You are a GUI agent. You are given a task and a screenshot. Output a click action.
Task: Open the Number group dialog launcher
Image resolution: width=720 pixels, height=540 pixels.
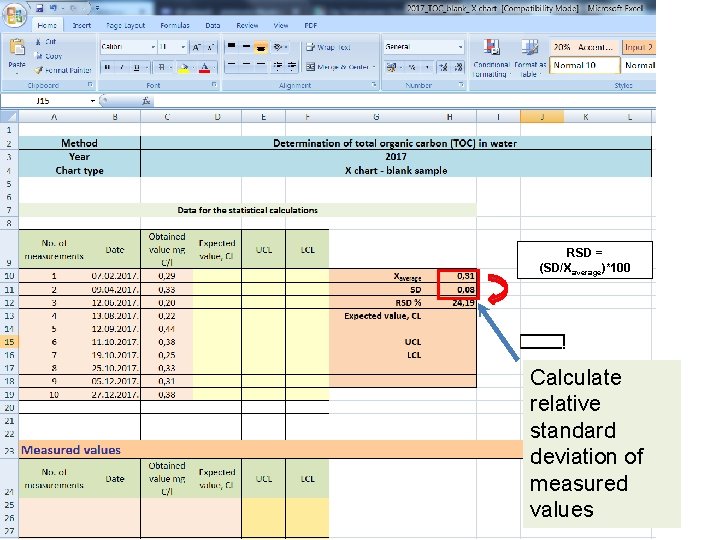click(x=461, y=84)
